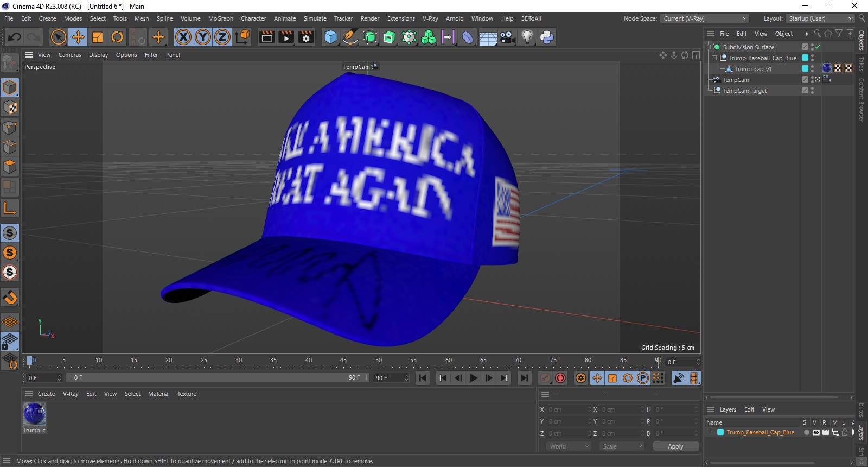The width and height of the screenshot is (868, 467).
Task: Click the coordinate system icon
Action: [x=243, y=37]
